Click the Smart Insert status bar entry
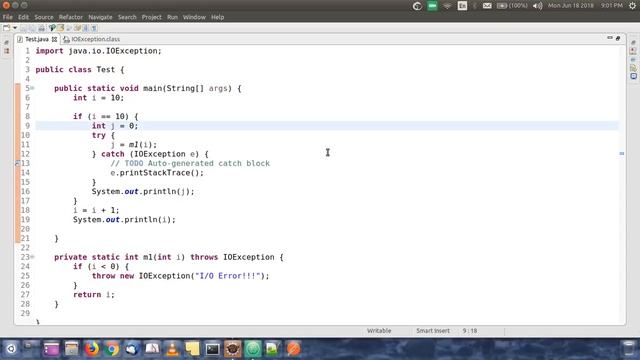Screen dimensions: 640x360 433,331
